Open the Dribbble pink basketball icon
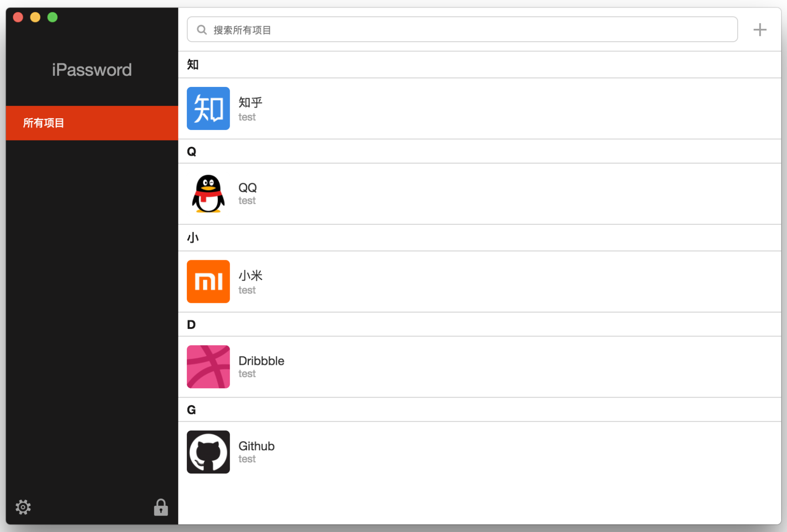The height and width of the screenshot is (532, 787). click(x=208, y=367)
